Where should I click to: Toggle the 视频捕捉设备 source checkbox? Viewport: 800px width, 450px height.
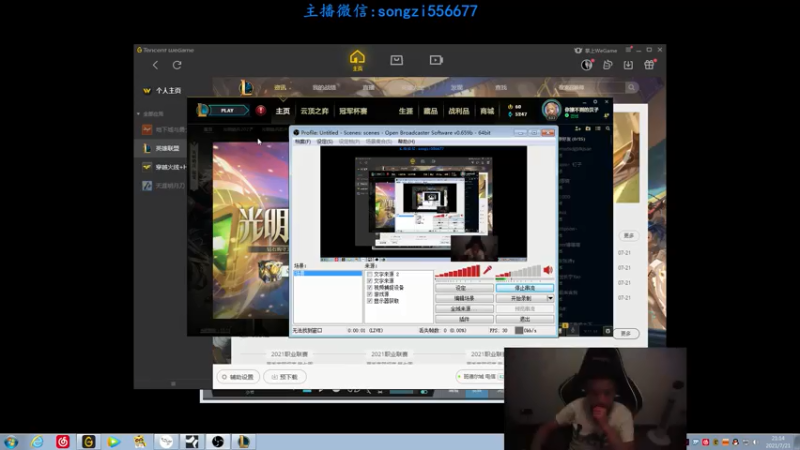click(369, 288)
